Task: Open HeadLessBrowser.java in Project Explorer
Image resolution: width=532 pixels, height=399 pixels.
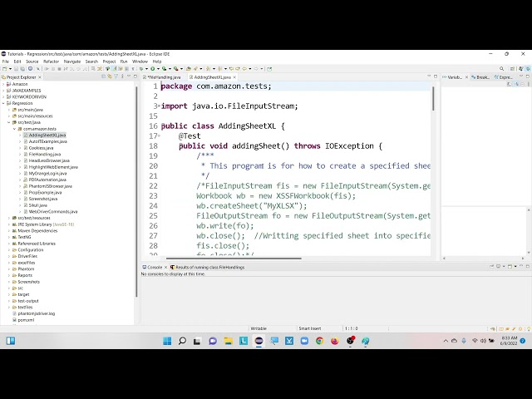Action: (x=49, y=160)
